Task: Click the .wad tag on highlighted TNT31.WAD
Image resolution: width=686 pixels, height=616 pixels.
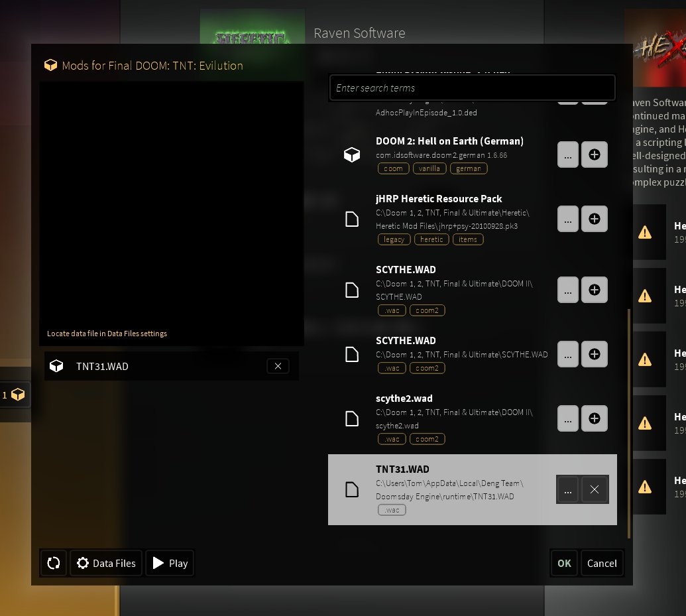Action: [x=392, y=510]
